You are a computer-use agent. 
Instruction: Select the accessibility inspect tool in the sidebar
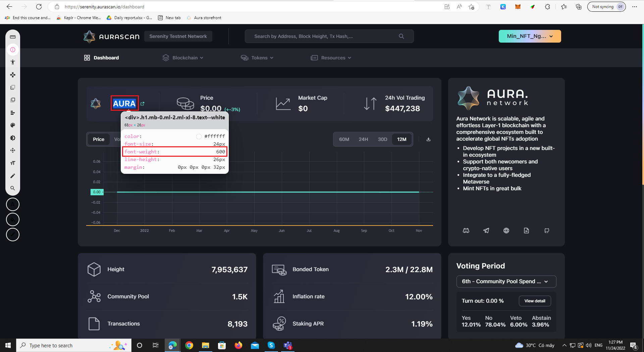13,62
